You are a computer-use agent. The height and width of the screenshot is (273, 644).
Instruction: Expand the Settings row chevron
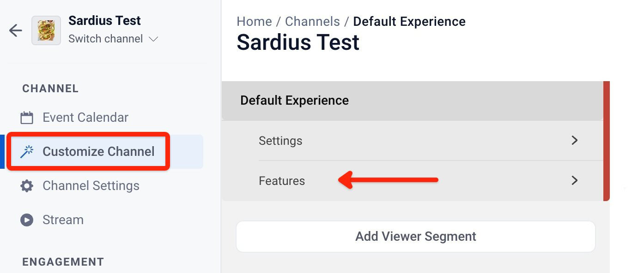click(574, 141)
